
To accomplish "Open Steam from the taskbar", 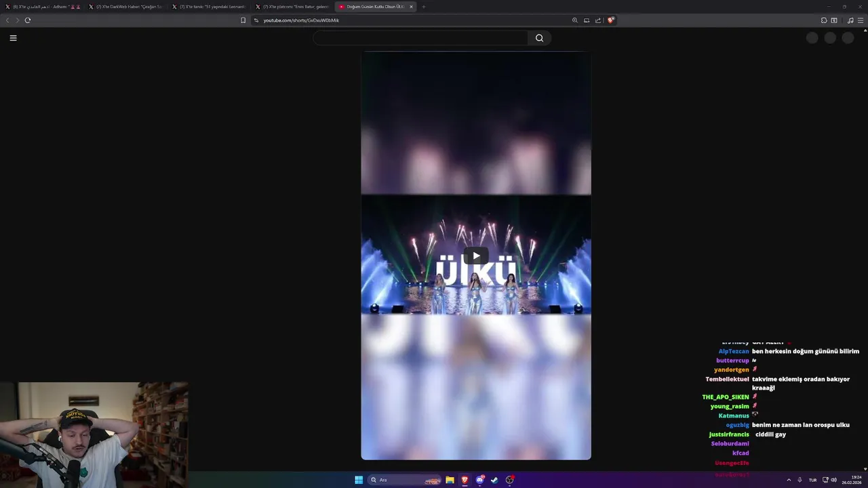I will click(x=494, y=480).
